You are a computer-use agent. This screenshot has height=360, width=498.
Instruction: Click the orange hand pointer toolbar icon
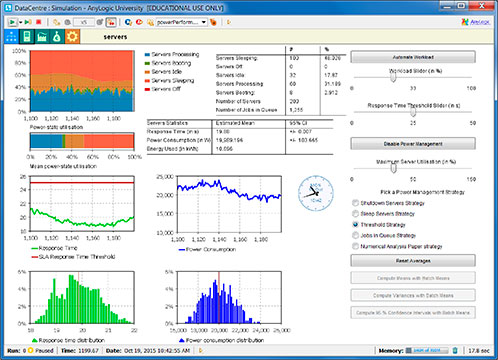click(213, 22)
